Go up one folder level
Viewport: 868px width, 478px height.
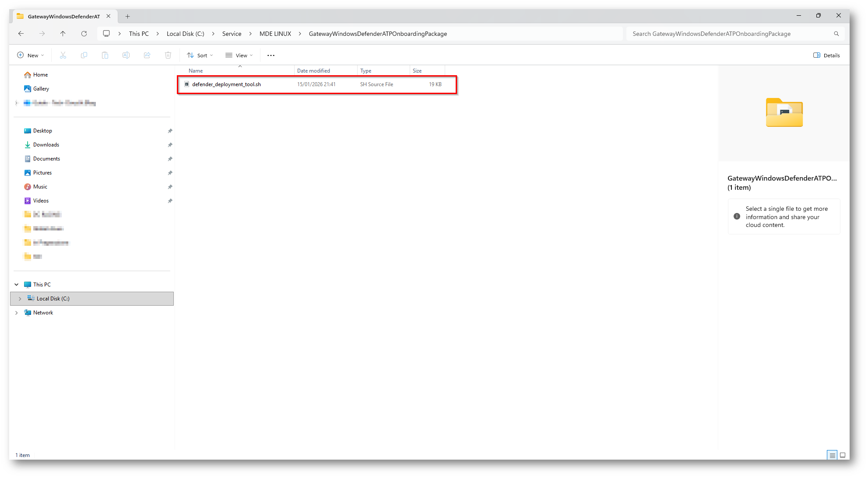63,34
